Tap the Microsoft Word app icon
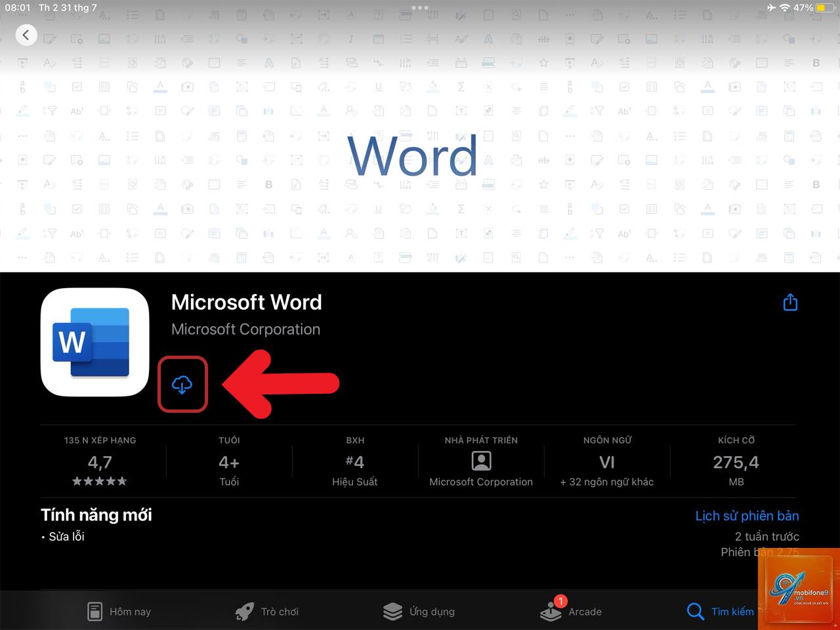The height and width of the screenshot is (630, 840). [94, 342]
